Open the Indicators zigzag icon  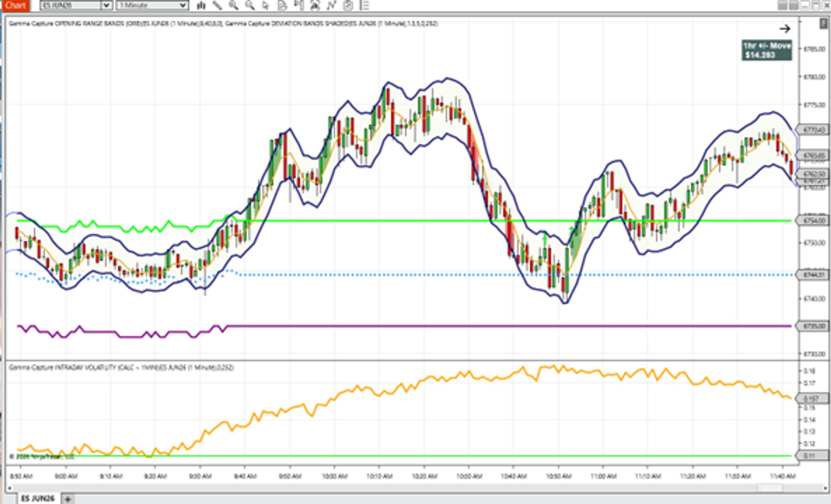(331, 5)
